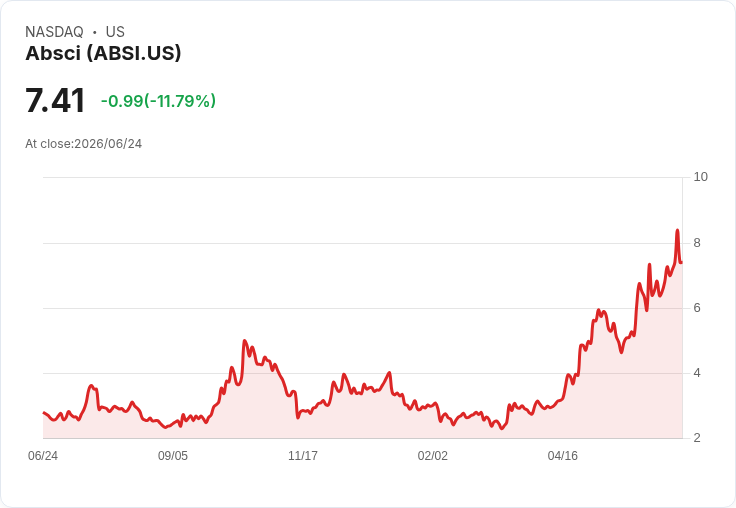Click the 8 label on price axis
Screen dimensions: 736x508
pos(697,243)
